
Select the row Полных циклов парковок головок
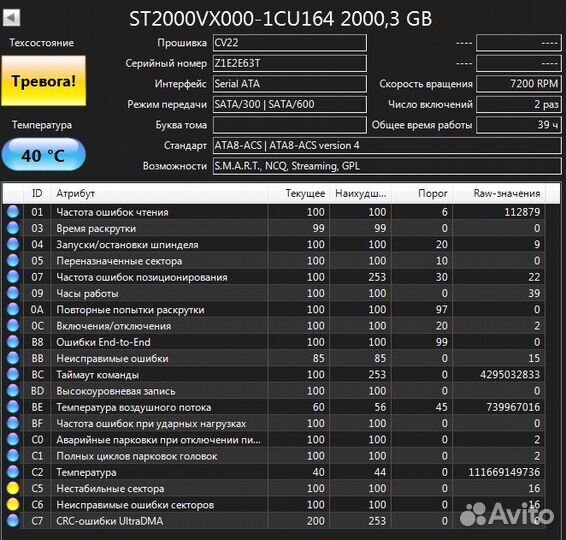click(274, 456)
